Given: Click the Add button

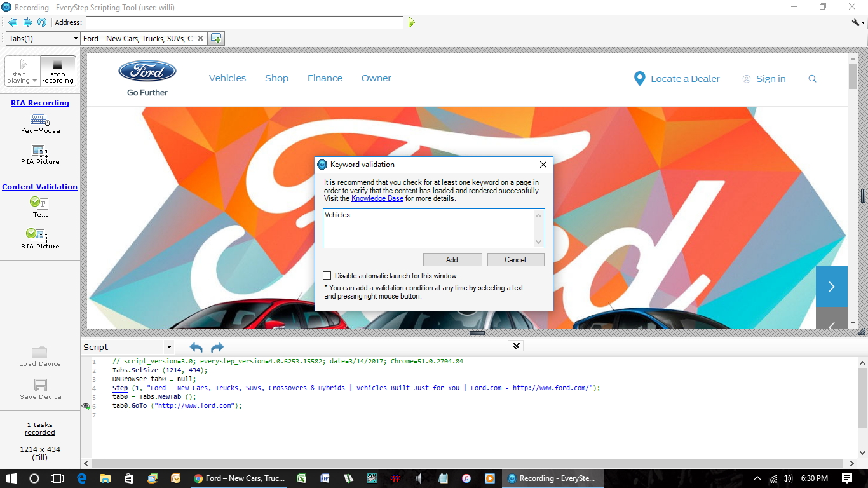Looking at the screenshot, I should point(452,260).
